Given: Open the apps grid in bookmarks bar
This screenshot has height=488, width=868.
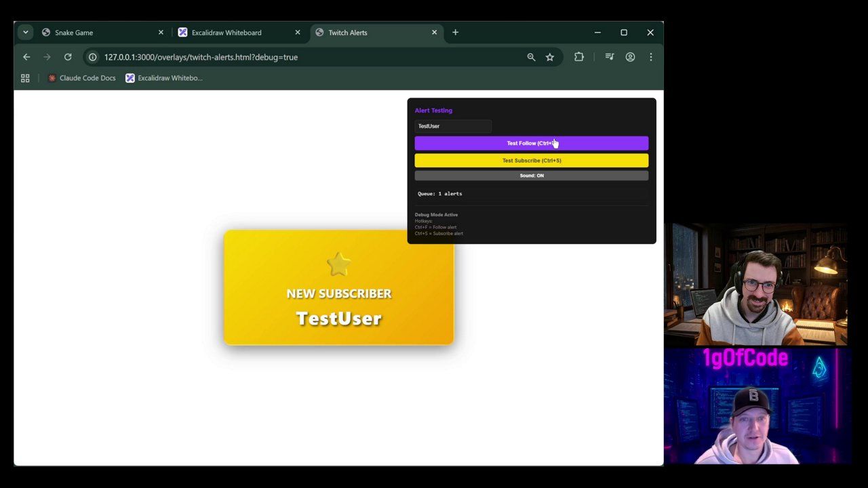Looking at the screenshot, I should pos(25,78).
